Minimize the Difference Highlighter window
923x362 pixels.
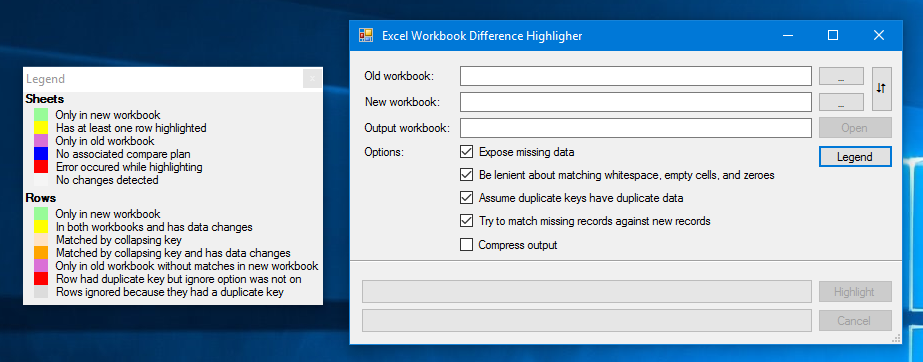pos(788,35)
